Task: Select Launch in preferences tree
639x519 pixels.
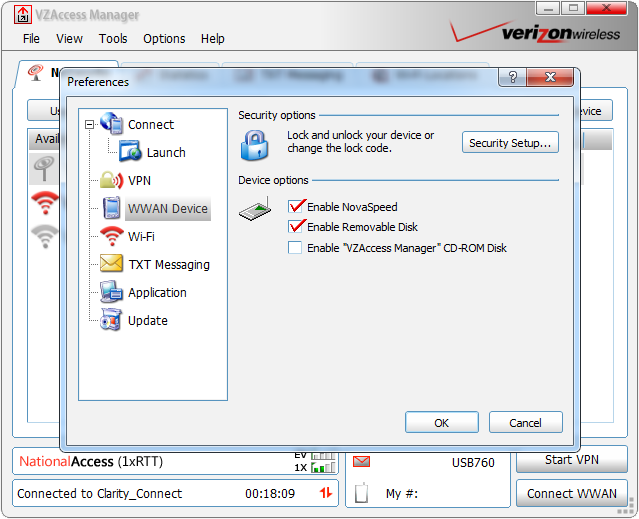Action: point(166,153)
